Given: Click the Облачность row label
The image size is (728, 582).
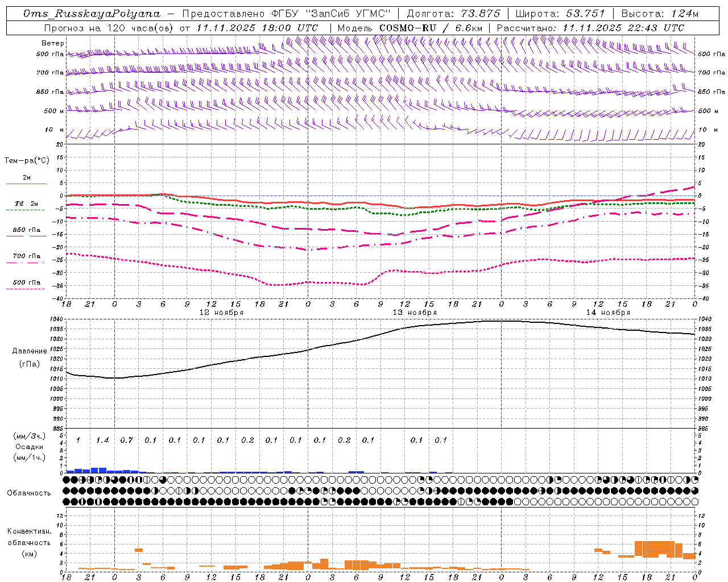Looking at the screenshot, I should (29, 493).
